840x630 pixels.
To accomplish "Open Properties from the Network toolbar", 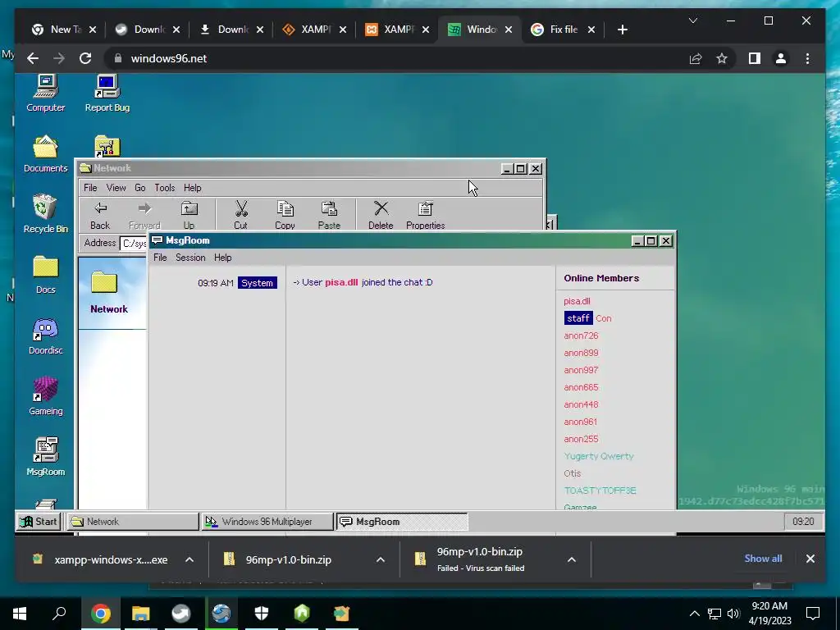I will pos(426,216).
